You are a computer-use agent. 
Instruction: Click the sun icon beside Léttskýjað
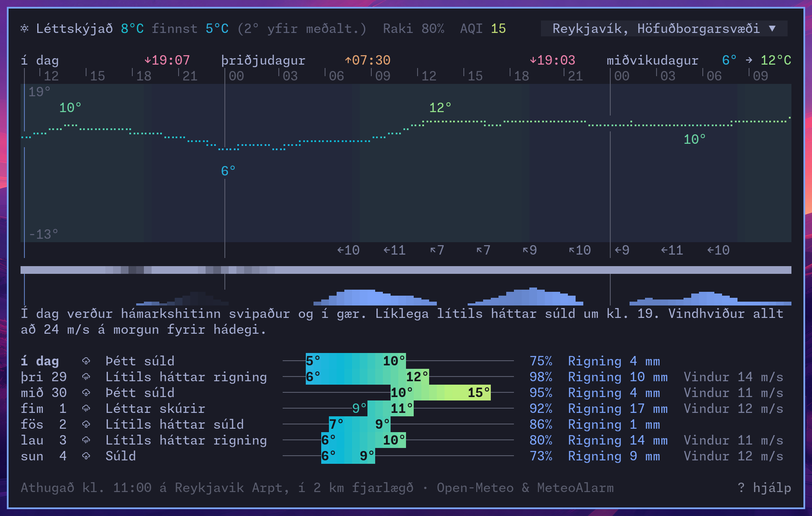click(25, 29)
